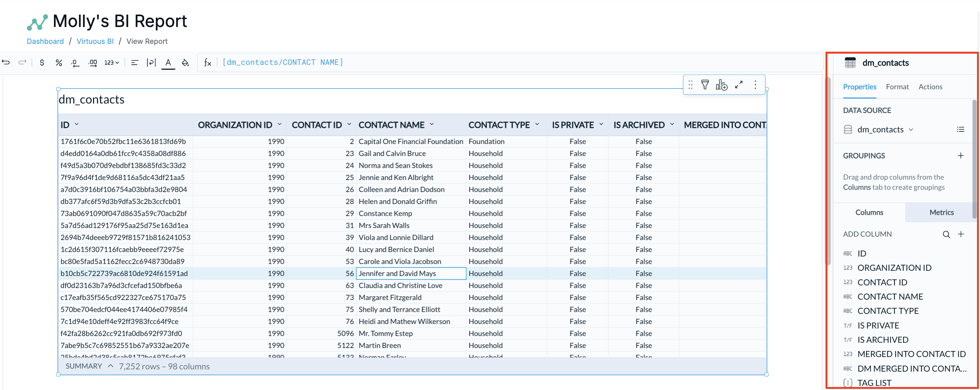Click the canvas vertical scrollbar
Viewport: 980px width, 390px height.
point(827,171)
